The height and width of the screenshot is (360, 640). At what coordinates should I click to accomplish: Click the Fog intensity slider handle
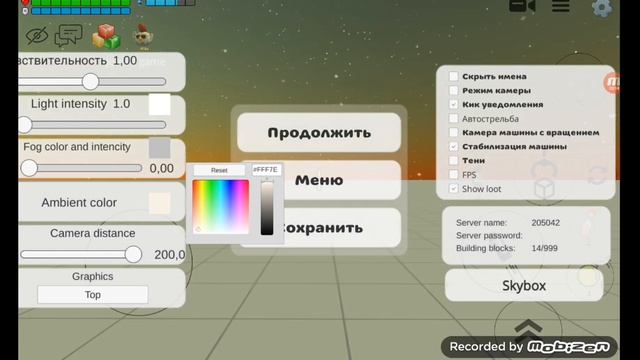pos(29,168)
